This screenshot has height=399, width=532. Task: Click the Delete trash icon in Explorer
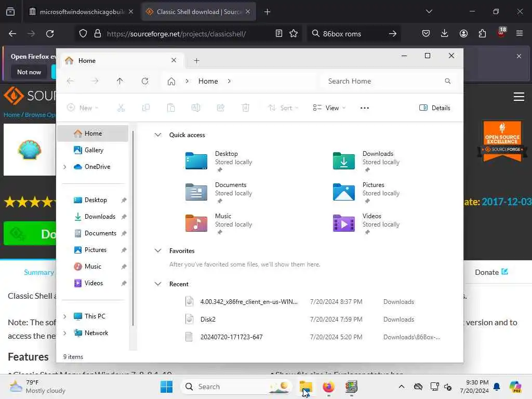coord(246,108)
